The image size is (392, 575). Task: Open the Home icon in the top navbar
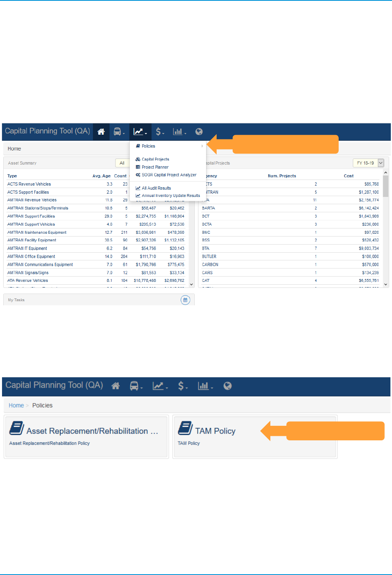pyautogui.click(x=101, y=132)
